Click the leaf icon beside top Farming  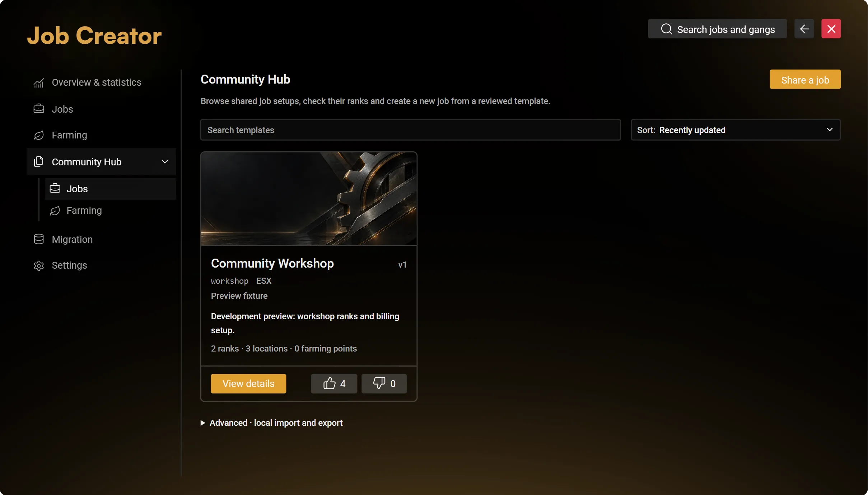click(x=39, y=135)
